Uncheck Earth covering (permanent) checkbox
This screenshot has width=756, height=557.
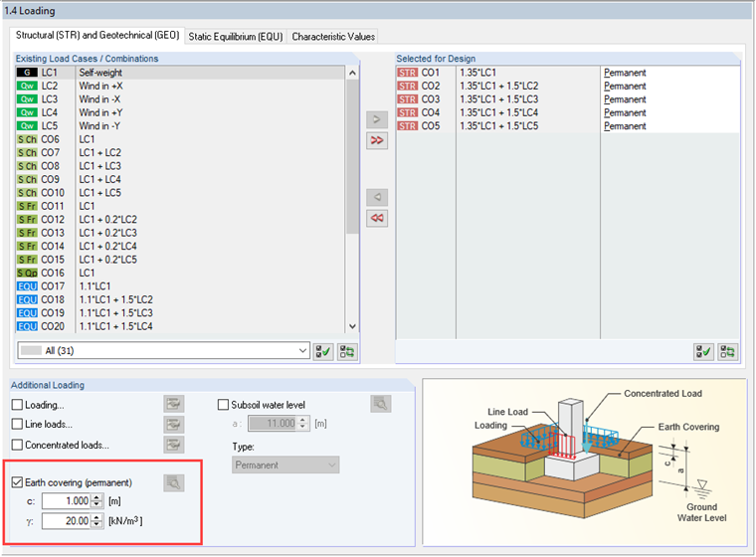[17, 482]
